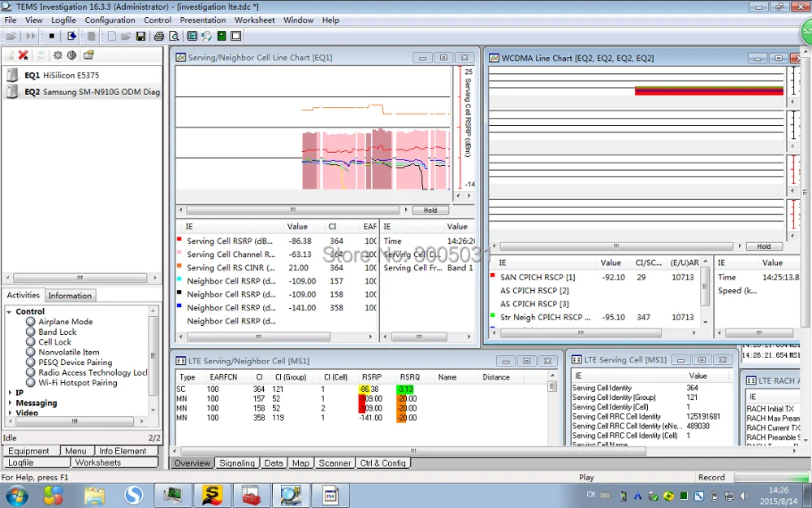Screen dimensions: 812x508
Task: Switch to the Scanner worksheet tab
Action: point(335,463)
